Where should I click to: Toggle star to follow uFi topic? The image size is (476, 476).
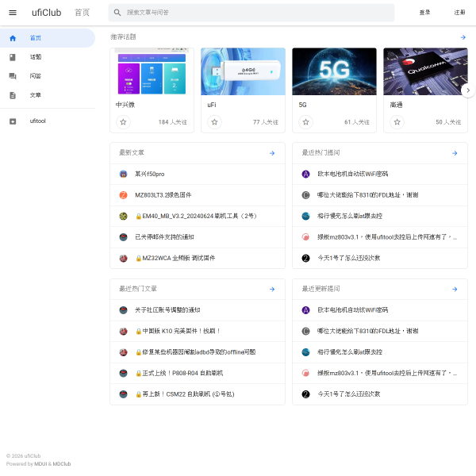click(214, 122)
